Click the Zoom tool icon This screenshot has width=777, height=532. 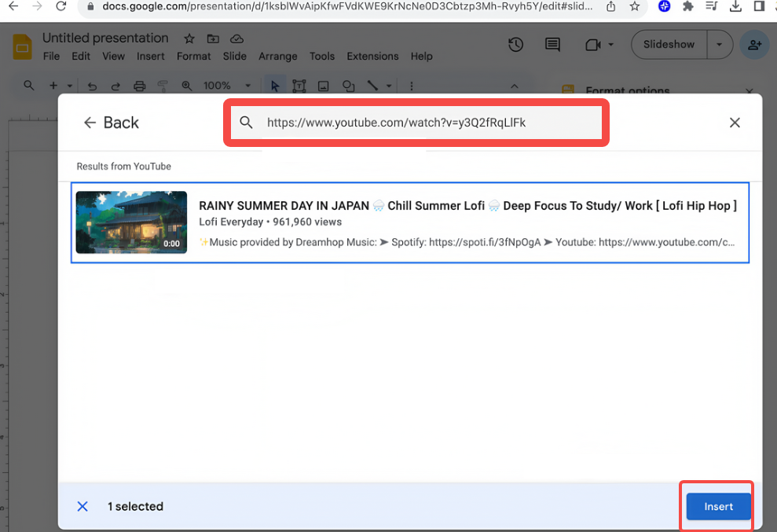186,86
